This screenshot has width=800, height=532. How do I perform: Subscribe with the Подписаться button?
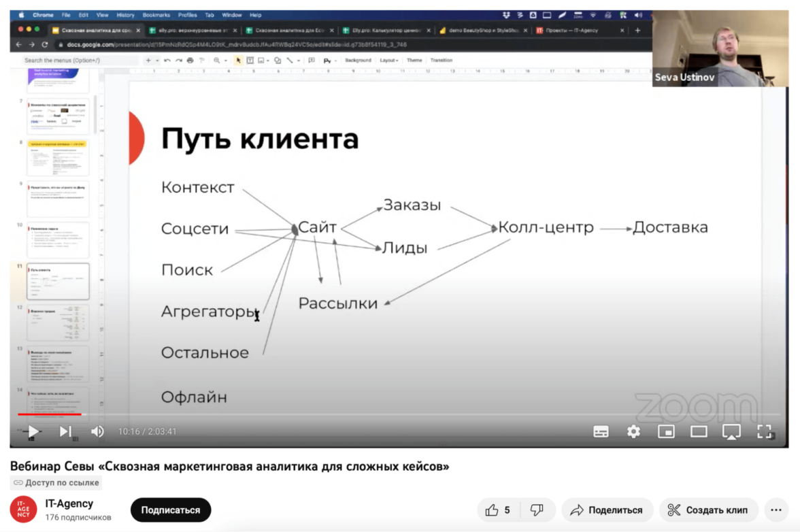(x=170, y=510)
